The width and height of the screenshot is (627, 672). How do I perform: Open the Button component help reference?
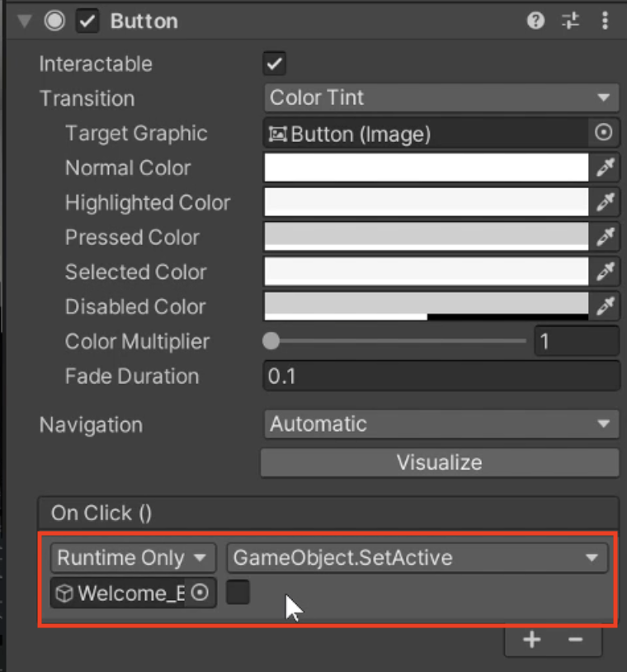click(x=535, y=21)
